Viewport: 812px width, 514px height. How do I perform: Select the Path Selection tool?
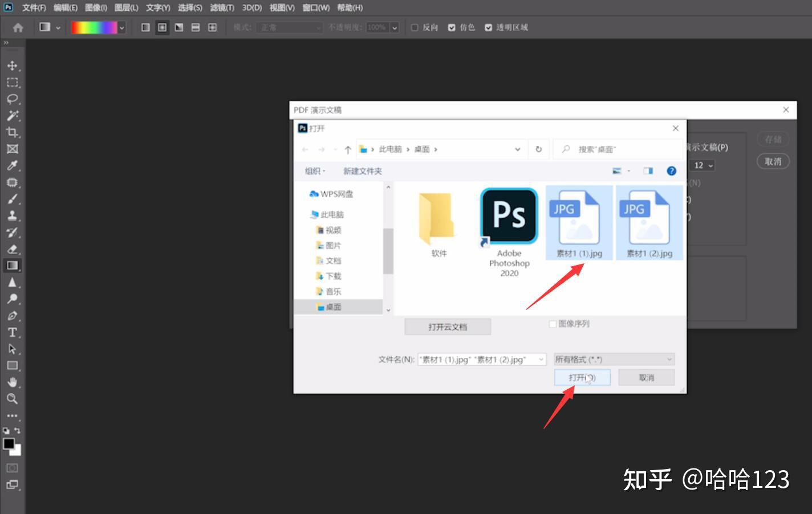[12, 349]
